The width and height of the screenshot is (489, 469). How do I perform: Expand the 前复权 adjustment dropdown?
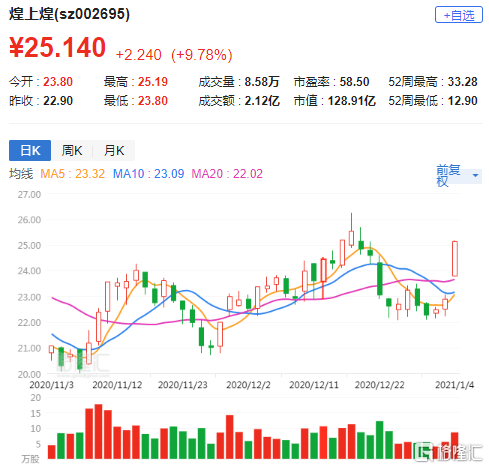click(459, 175)
